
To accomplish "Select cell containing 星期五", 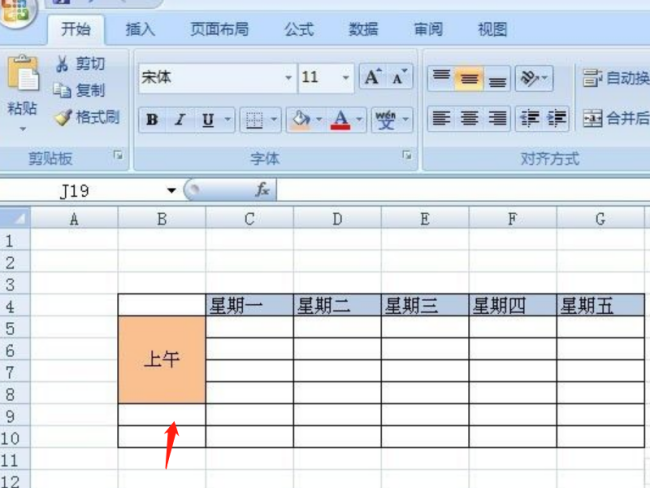I will (x=601, y=306).
